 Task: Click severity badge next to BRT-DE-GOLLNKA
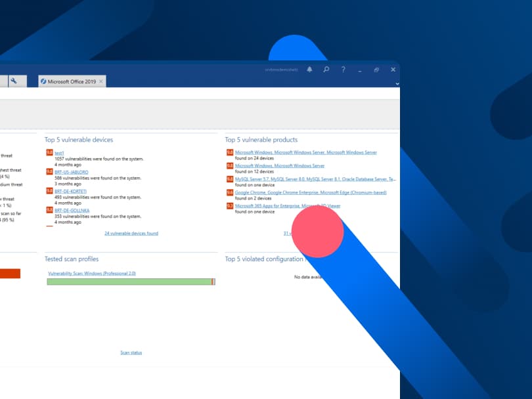[x=49, y=210]
